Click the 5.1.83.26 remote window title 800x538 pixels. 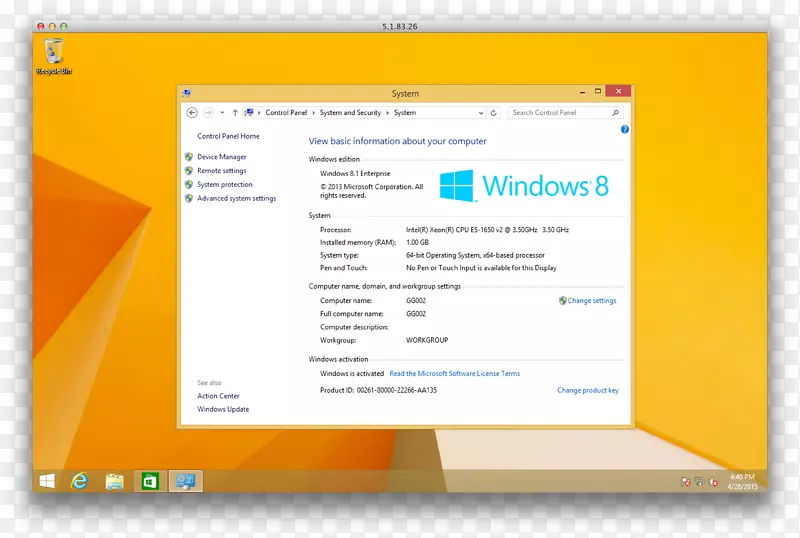(399, 26)
